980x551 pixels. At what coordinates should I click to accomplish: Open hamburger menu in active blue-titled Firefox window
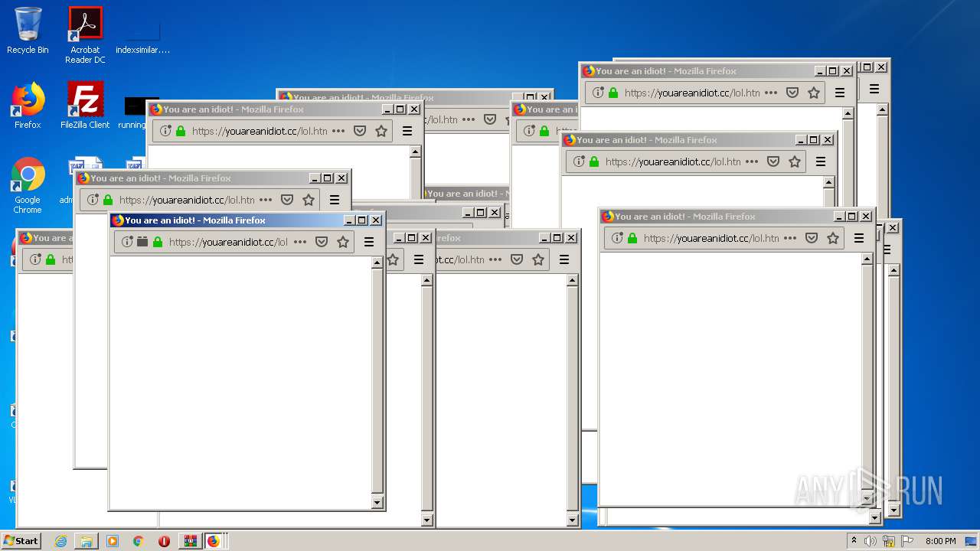[x=369, y=242]
